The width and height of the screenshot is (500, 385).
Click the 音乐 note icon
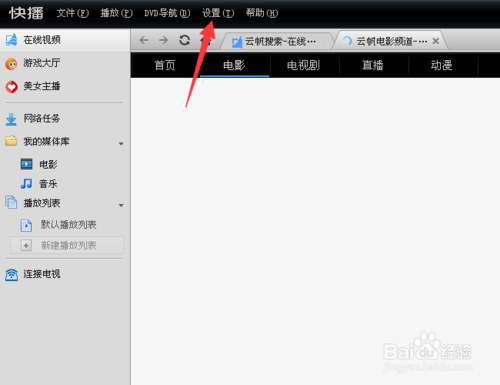click(26, 183)
